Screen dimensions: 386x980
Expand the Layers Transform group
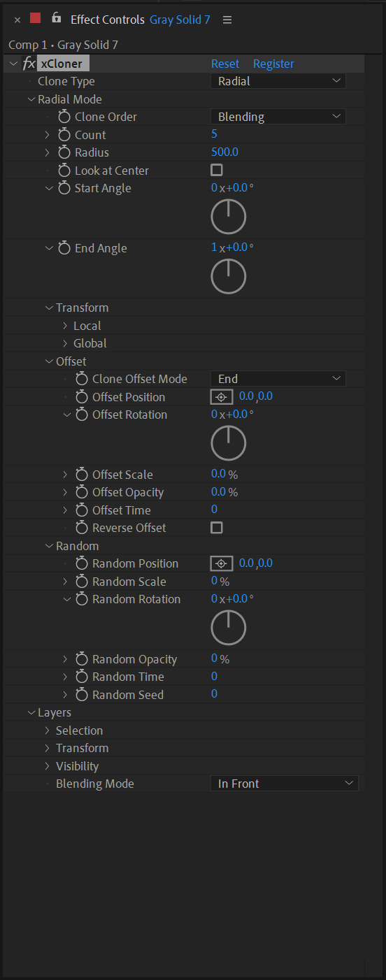point(48,748)
